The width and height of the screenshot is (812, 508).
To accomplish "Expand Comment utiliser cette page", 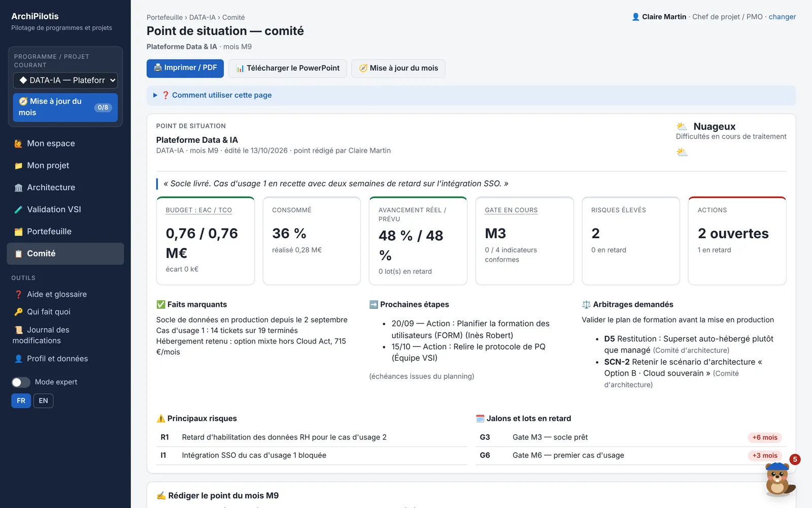I will point(471,95).
